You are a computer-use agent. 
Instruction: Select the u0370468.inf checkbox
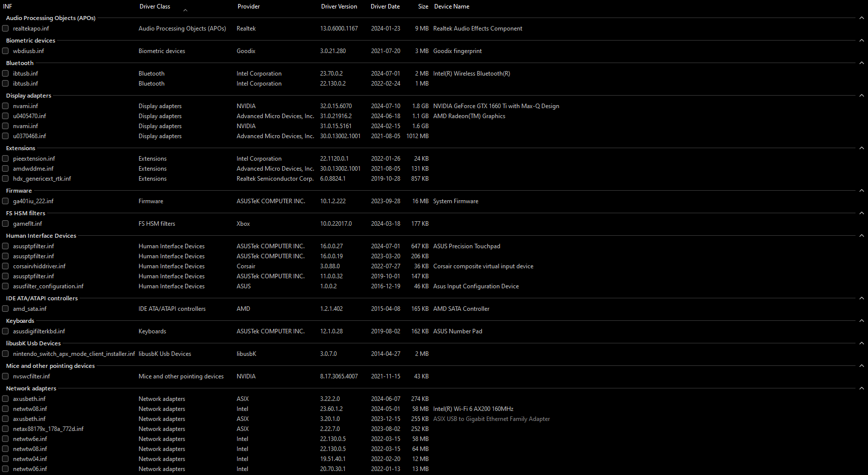point(6,136)
